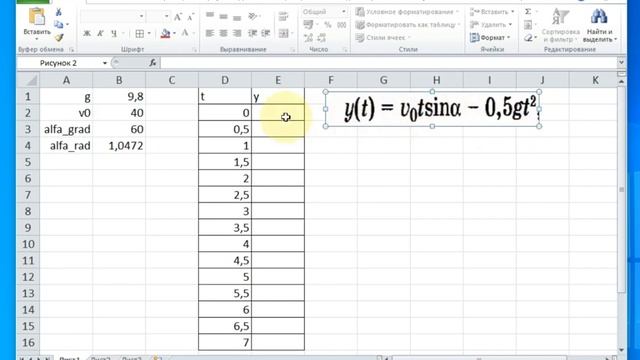
Task: Click the Borders grid icon
Action: coord(140,33)
